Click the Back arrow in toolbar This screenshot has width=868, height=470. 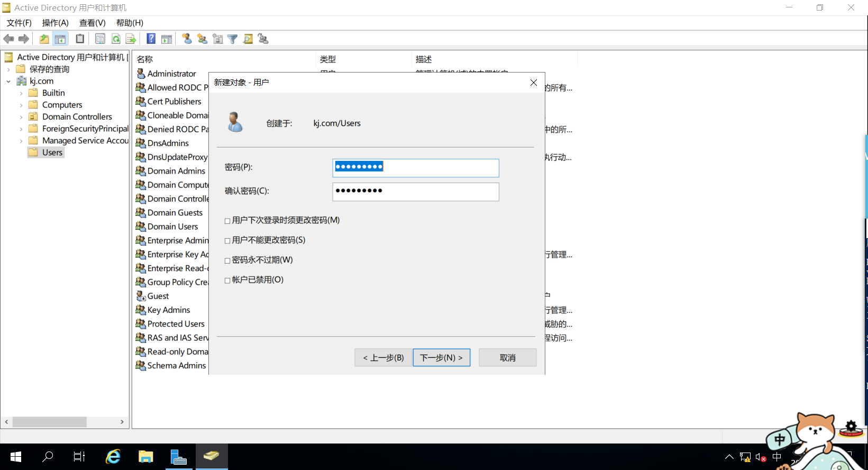8,39
